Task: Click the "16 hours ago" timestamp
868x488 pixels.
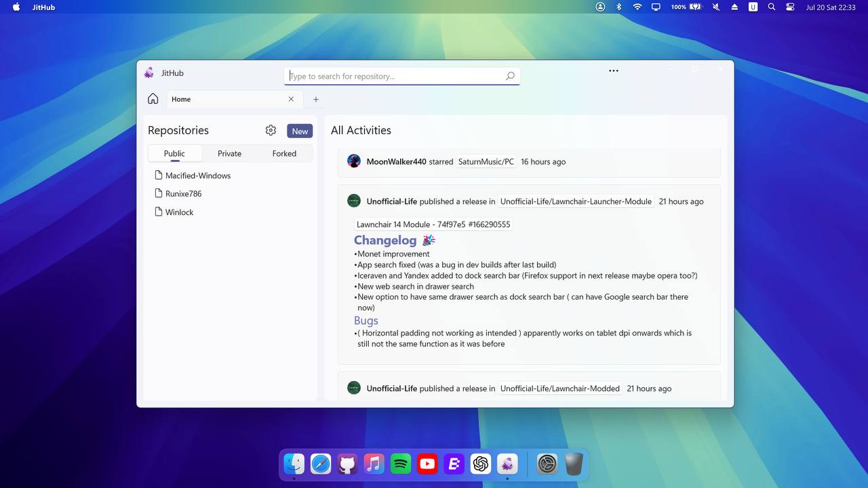Action: pos(543,162)
